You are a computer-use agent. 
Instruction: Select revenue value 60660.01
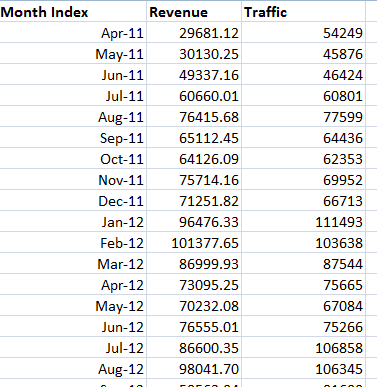[194, 96]
